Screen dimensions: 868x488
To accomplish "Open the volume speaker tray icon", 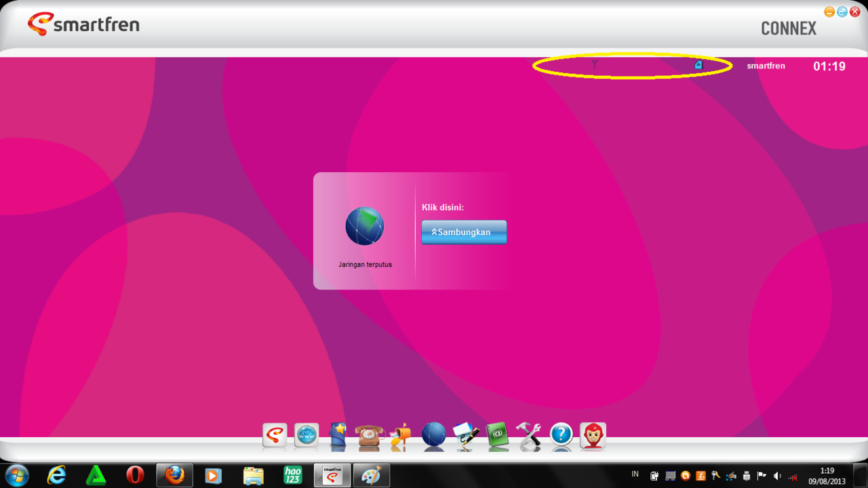I will pos(777,476).
